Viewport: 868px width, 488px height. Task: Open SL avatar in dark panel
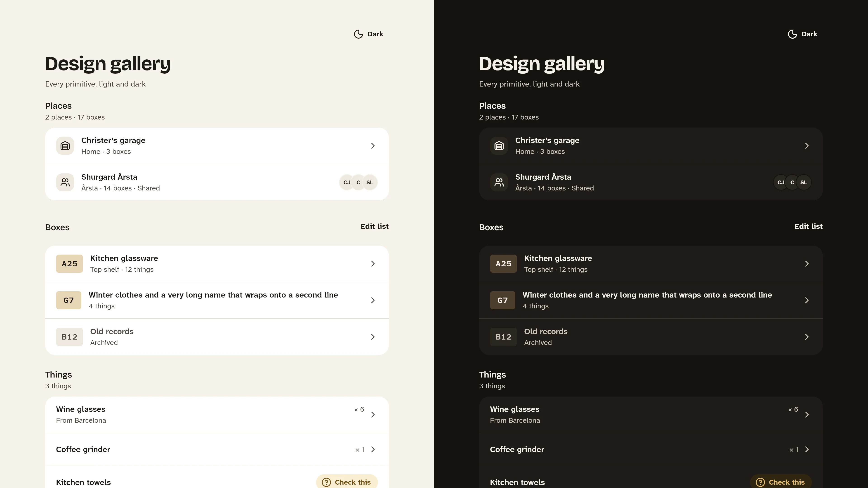[804, 183]
